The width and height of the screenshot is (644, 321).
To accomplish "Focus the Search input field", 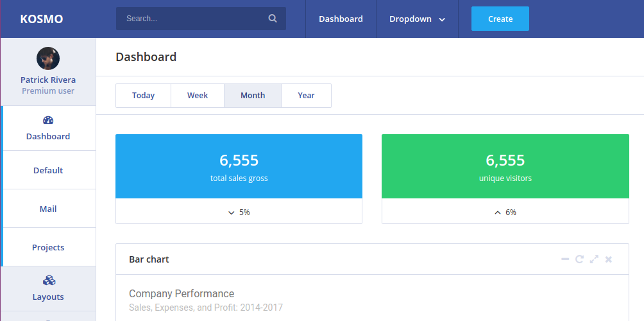I will (192, 19).
